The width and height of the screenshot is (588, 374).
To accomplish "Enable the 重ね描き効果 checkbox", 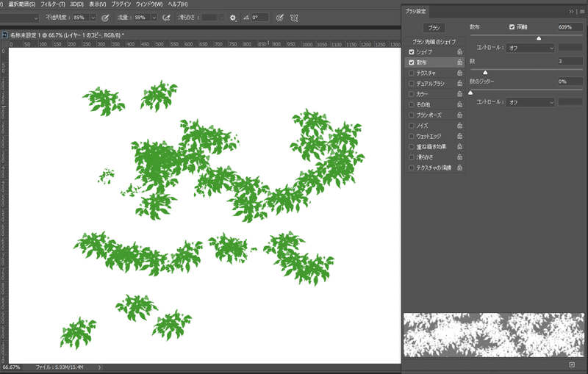I will (412, 146).
